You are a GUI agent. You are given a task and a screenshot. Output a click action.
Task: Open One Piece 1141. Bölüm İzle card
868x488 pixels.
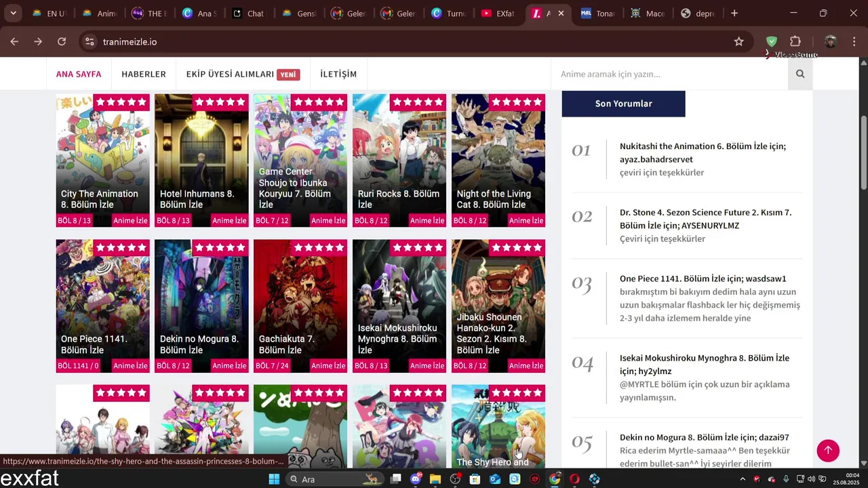coord(103,306)
